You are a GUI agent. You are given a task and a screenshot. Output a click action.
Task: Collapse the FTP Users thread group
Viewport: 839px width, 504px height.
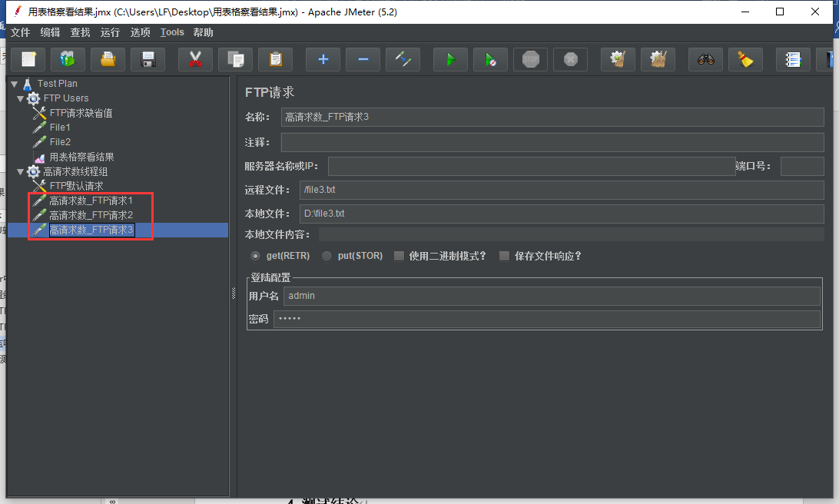21,98
